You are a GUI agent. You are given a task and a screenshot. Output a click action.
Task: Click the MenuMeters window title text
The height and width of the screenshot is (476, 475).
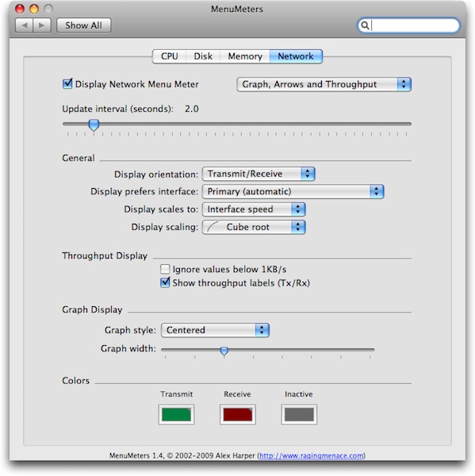[x=237, y=9]
